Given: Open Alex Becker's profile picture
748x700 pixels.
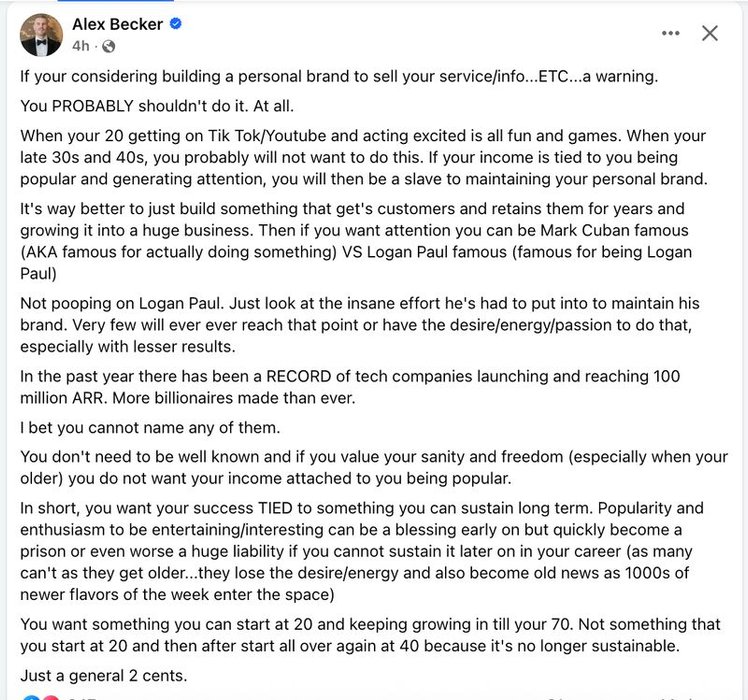Looking at the screenshot, I should pyautogui.click(x=42, y=35).
